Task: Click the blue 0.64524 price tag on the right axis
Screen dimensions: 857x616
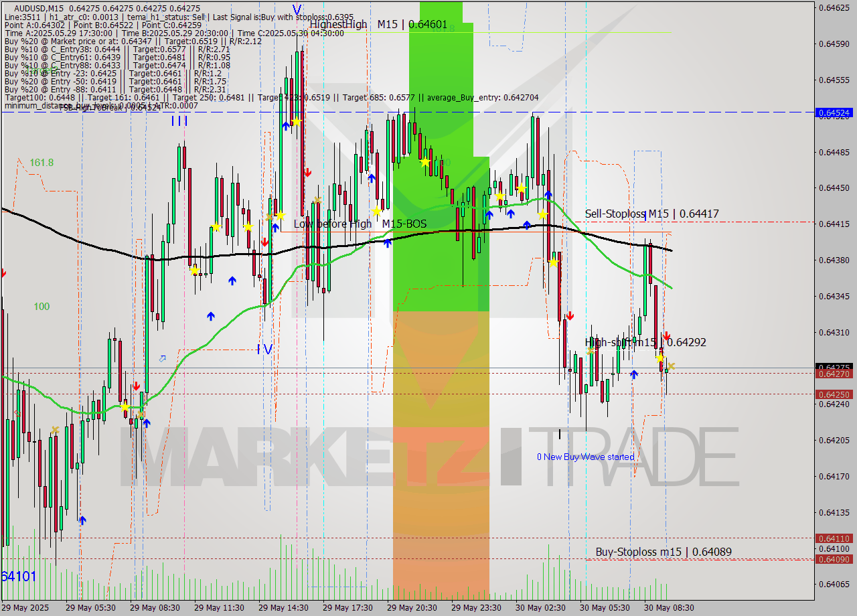Action: [833, 113]
